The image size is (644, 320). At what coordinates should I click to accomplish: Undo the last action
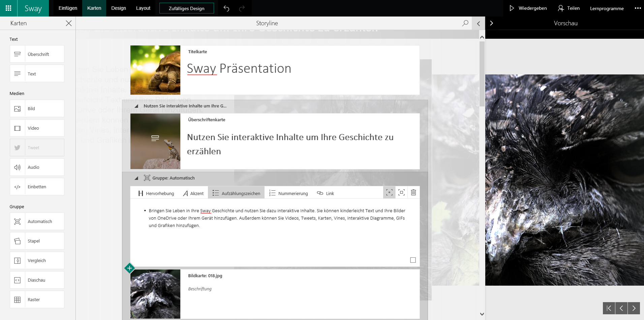[x=226, y=8]
